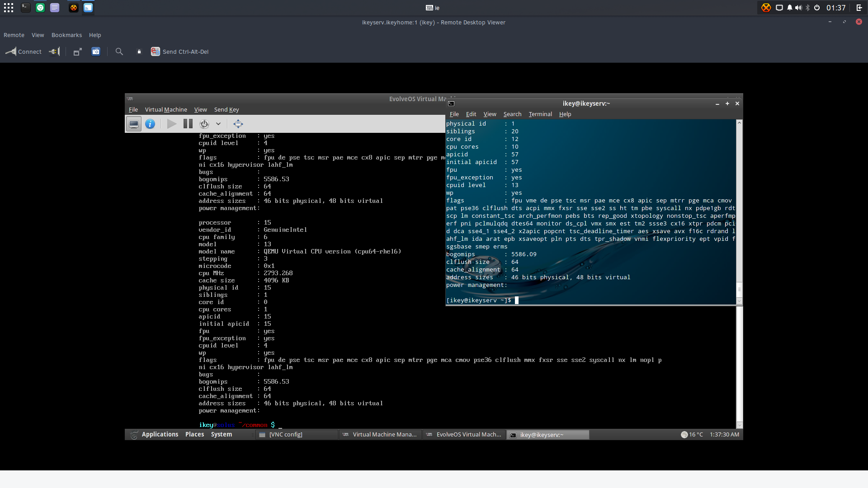Click the remote panel foot logo icon
This screenshot has height=488, width=868.
click(134, 435)
